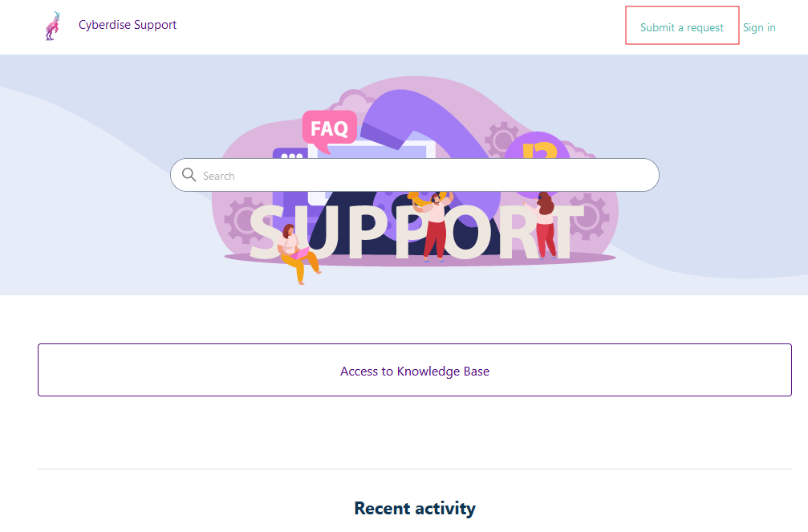Click the woman sitting with laptop
Screen dimensions: 808x532
tap(296, 253)
